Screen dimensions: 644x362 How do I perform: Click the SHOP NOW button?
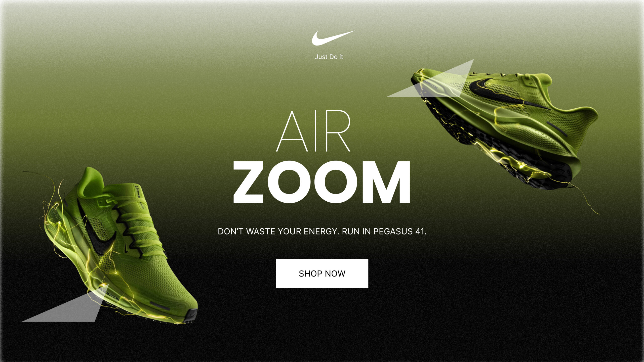tap(322, 274)
